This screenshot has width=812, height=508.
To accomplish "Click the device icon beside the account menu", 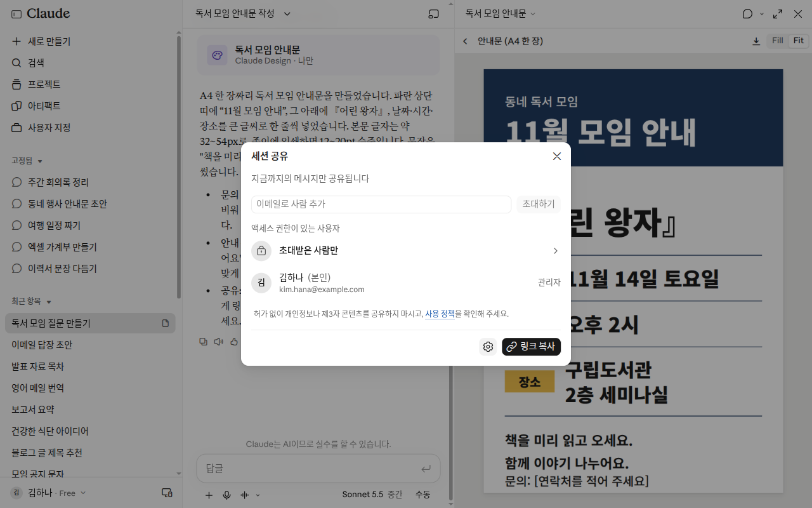I will click(x=167, y=493).
